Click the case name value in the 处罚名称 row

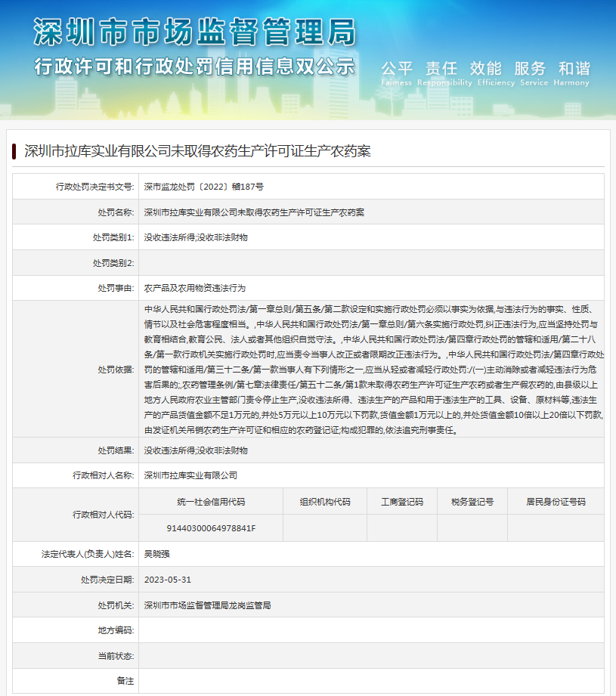254,212
